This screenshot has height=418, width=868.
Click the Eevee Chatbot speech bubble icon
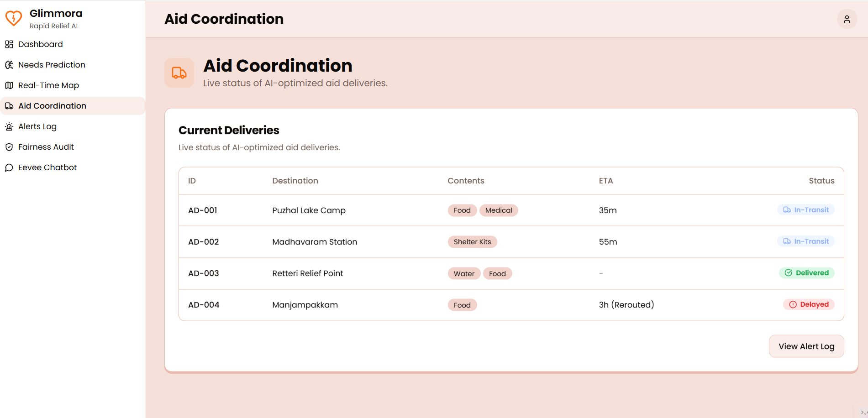pos(9,167)
